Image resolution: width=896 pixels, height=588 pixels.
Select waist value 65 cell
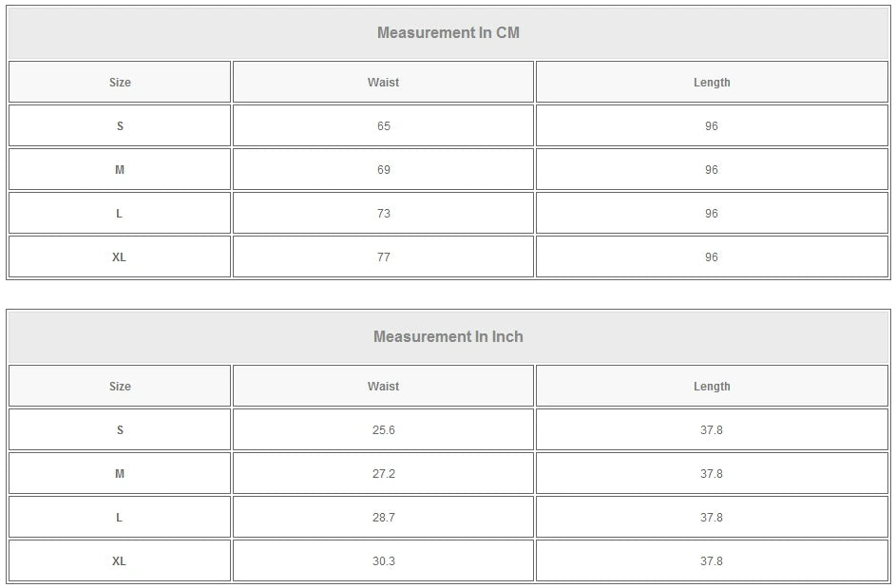(383, 126)
